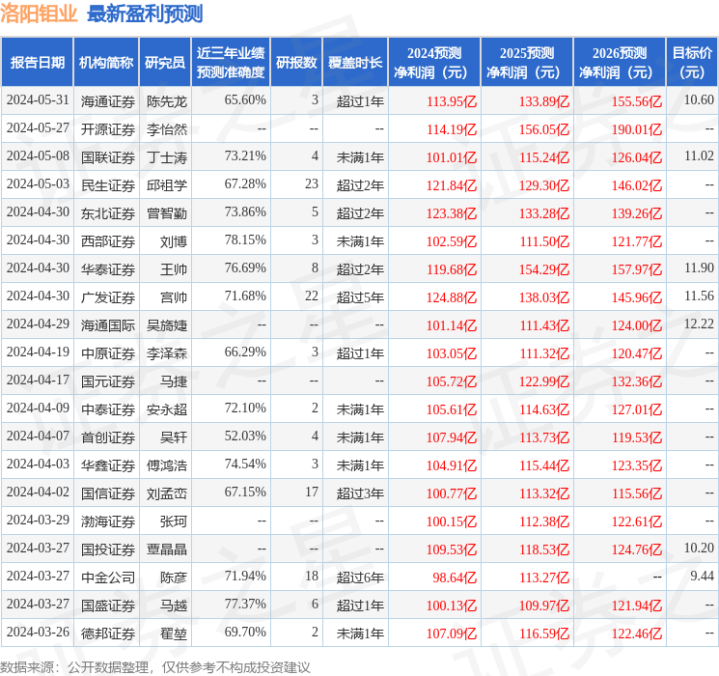The height and width of the screenshot is (676, 719).
Task: Select the 国联证券 institution cell
Action: [108, 157]
